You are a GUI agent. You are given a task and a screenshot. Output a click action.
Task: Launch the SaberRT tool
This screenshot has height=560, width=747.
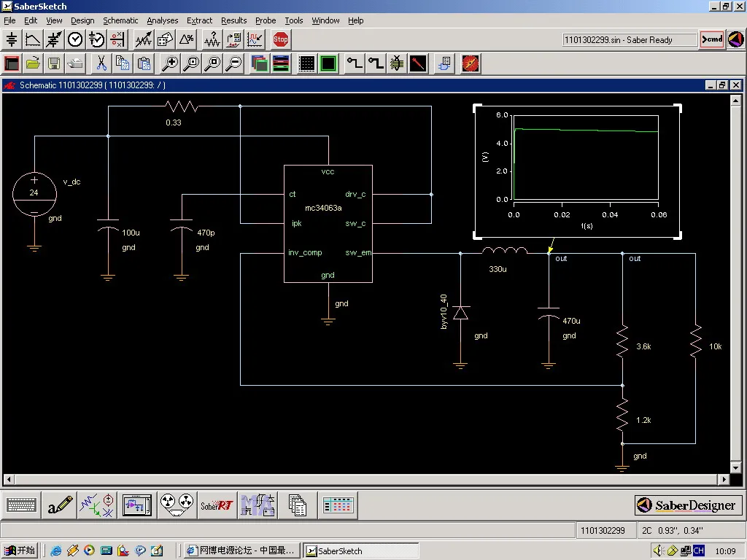(x=217, y=505)
